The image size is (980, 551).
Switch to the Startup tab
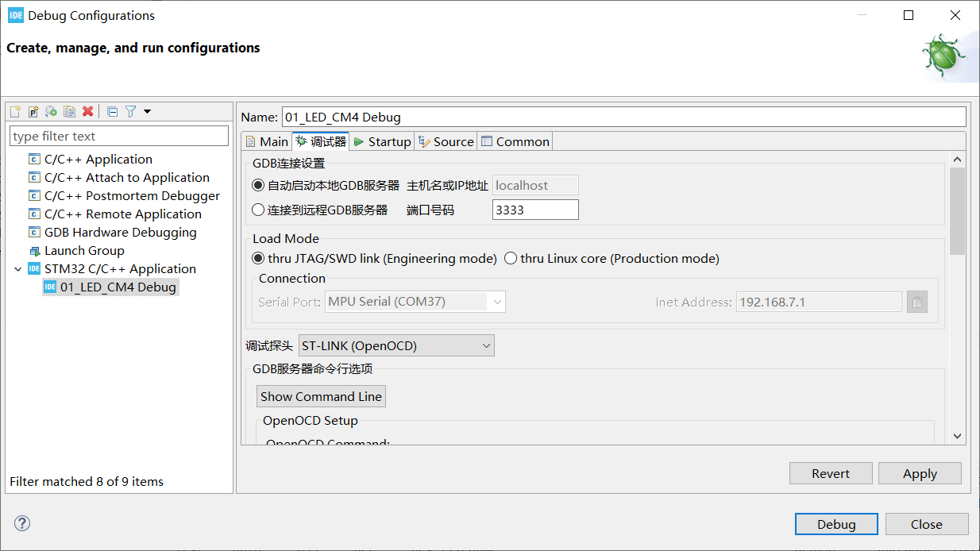382,142
